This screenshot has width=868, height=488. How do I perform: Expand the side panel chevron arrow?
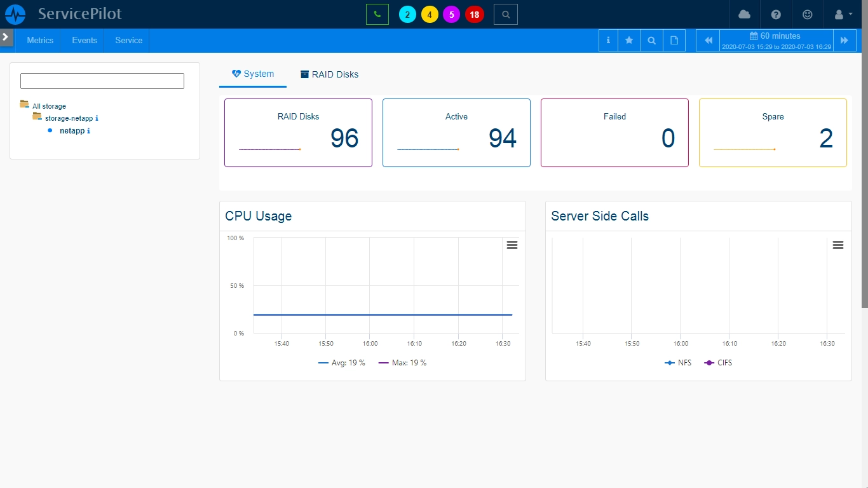click(x=6, y=37)
